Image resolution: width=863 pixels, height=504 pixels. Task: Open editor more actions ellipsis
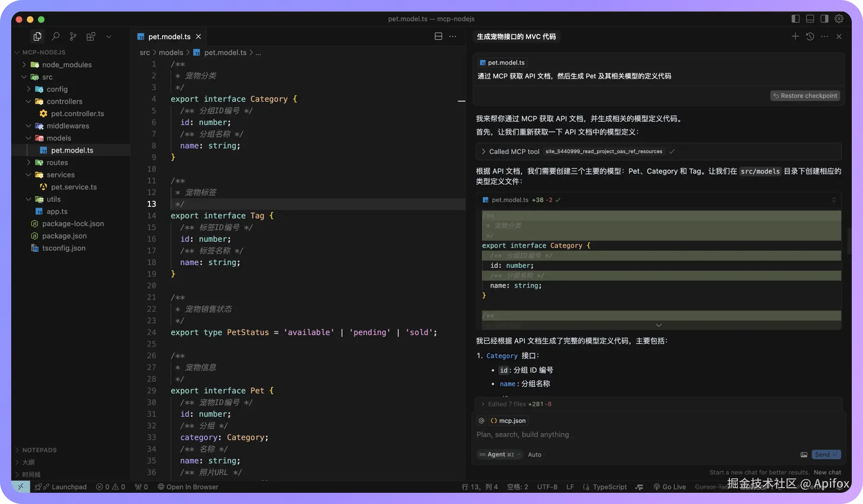[x=453, y=36]
